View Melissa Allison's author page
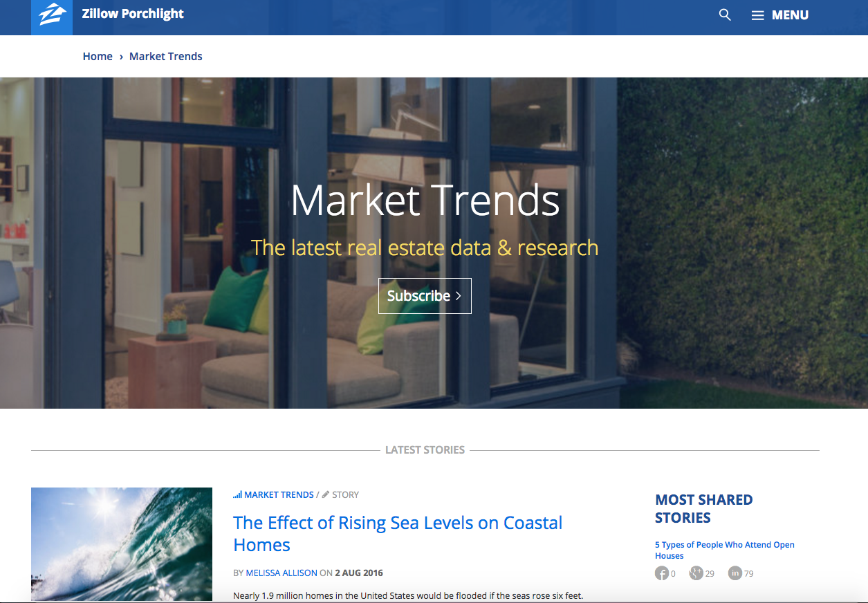This screenshot has width=868, height=603. click(x=281, y=573)
